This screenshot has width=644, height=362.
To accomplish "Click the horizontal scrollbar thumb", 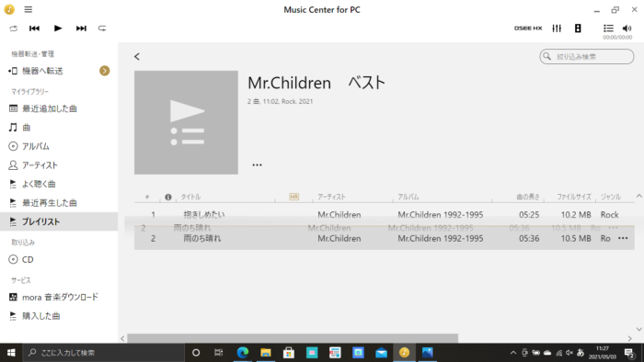I will (x=293, y=339).
